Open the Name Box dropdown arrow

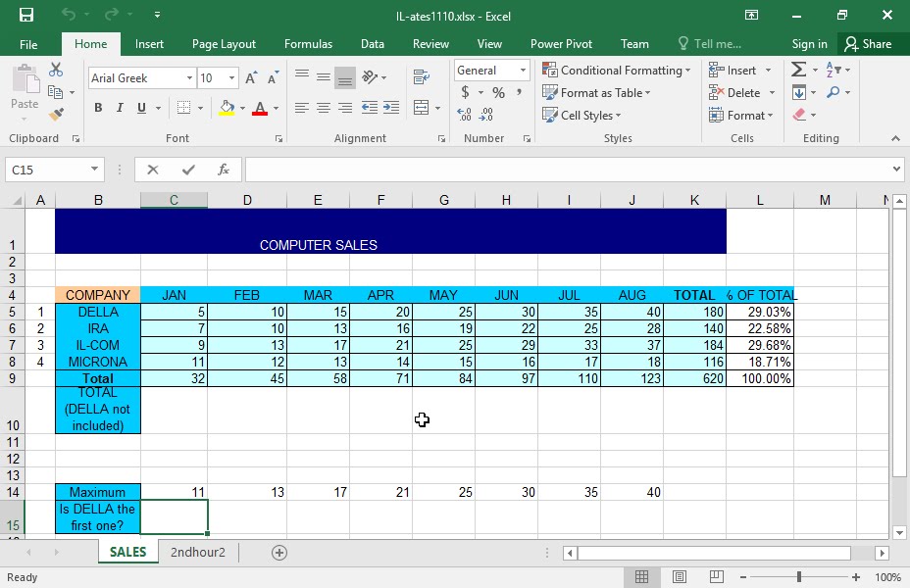click(x=94, y=170)
